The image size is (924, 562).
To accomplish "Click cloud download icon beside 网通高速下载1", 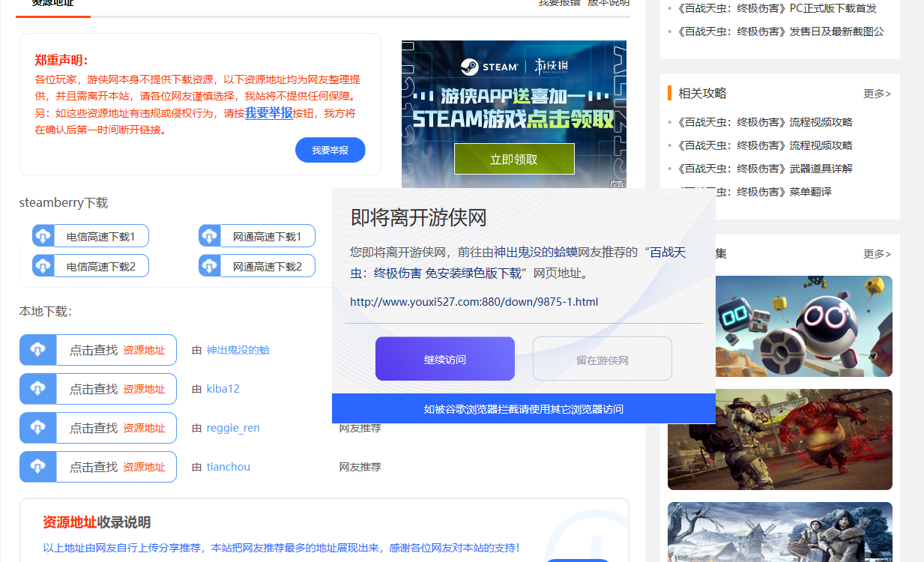I will (210, 236).
